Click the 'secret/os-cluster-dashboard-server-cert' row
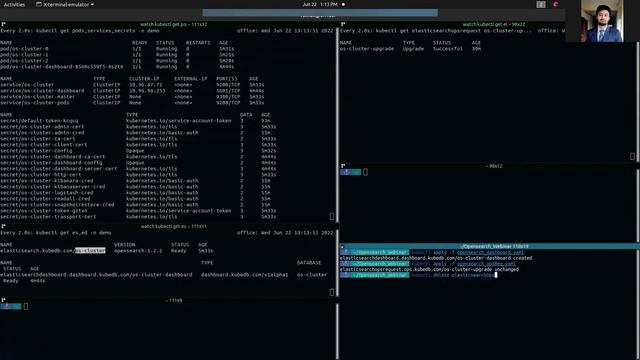This screenshot has width=640, height=360. pyautogui.click(x=138, y=169)
